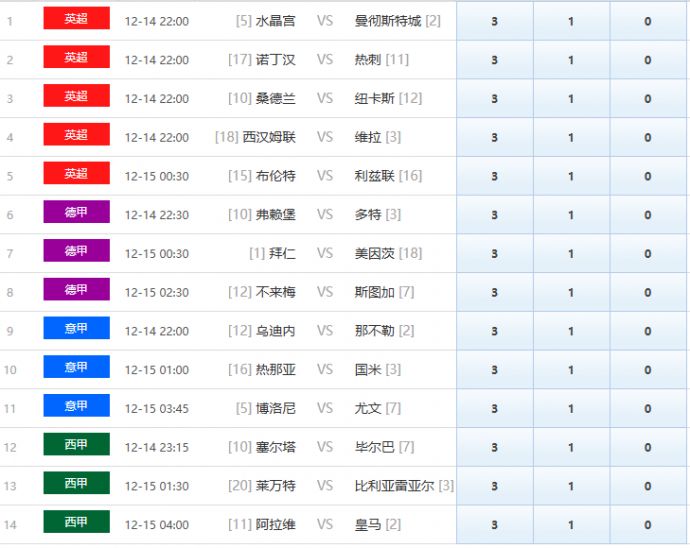Click VS link for 西汉姆联 and 维拉

[325, 137]
